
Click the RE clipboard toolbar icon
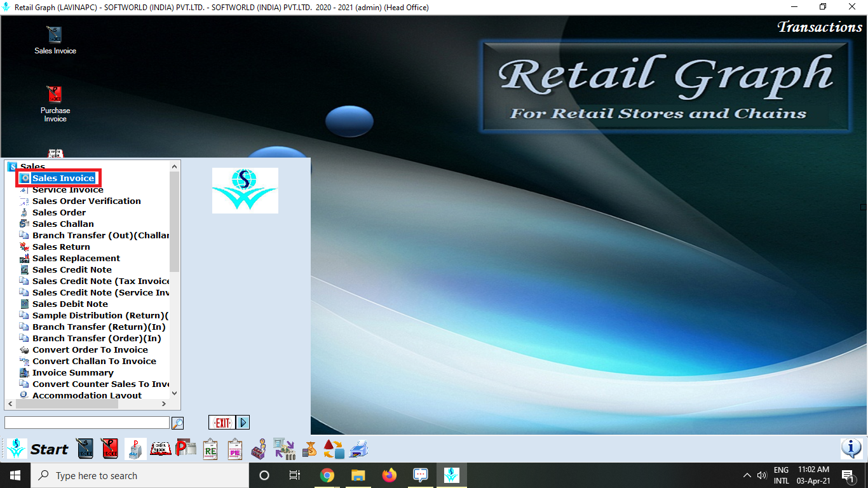tap(210, 449)
